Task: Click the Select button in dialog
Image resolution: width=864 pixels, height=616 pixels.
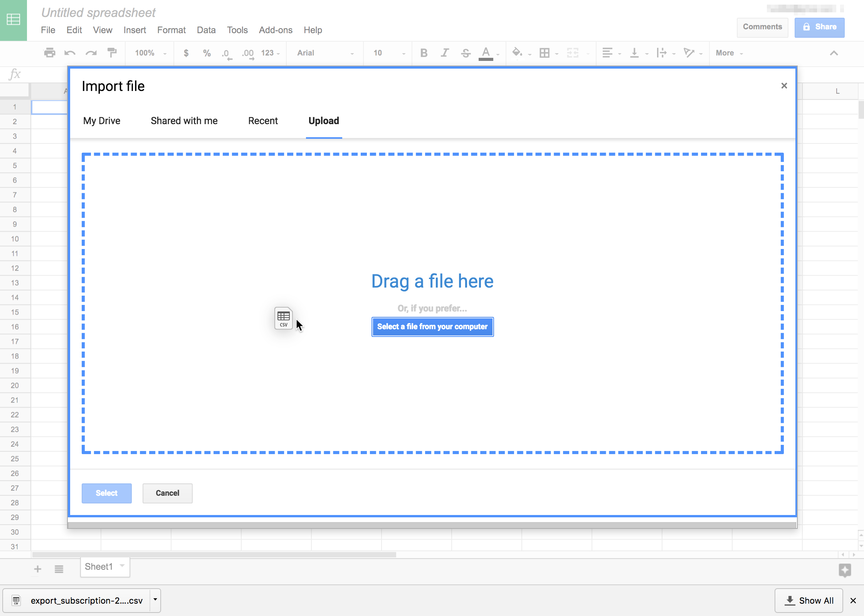Action: pyautogui.click(x=106, y=493)
